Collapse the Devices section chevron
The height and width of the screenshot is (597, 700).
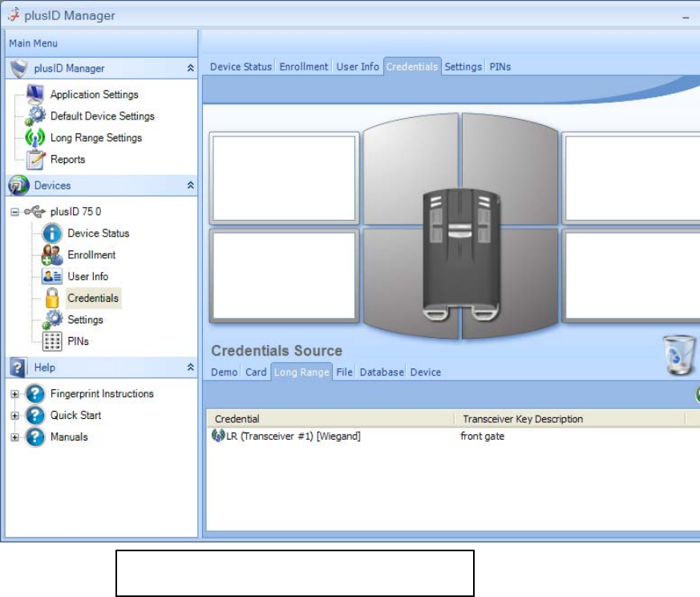[191, 185]
